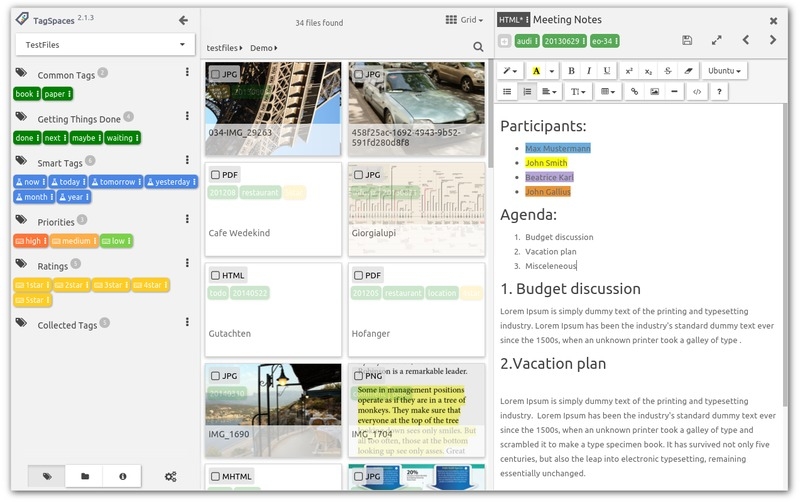
Task: Open paragraph alignment dropdown
Action: pos(549,91)
